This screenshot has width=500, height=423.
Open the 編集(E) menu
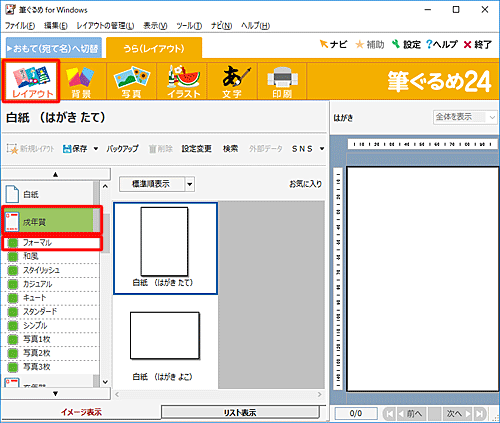pos(56,26)
